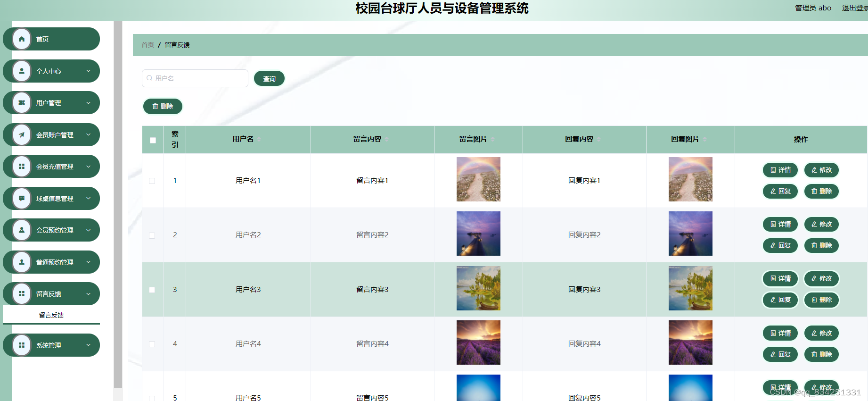The width and height of the screenshot is (868, 401).
Task: Open 详情 for row 用户名2
Action: tap(780, 224)
